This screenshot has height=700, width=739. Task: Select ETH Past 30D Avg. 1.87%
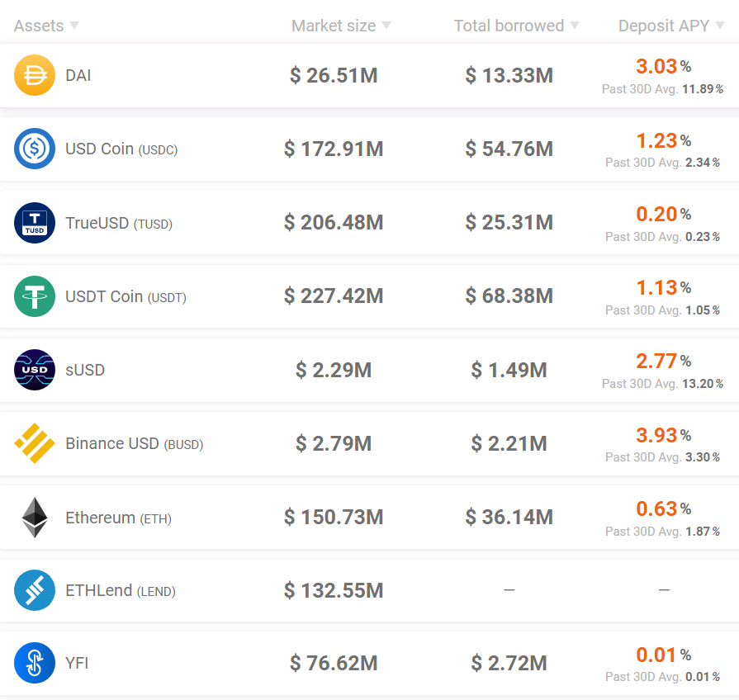tap(663, 532)
